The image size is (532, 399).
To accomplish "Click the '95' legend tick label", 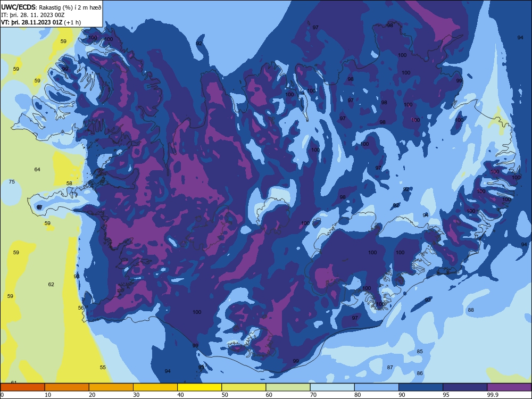I will (446, 395).
